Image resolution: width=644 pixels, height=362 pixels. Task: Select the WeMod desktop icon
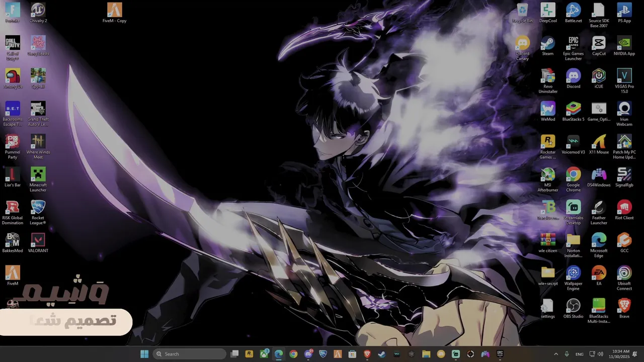pyautogui.click(x=548, y=111)
